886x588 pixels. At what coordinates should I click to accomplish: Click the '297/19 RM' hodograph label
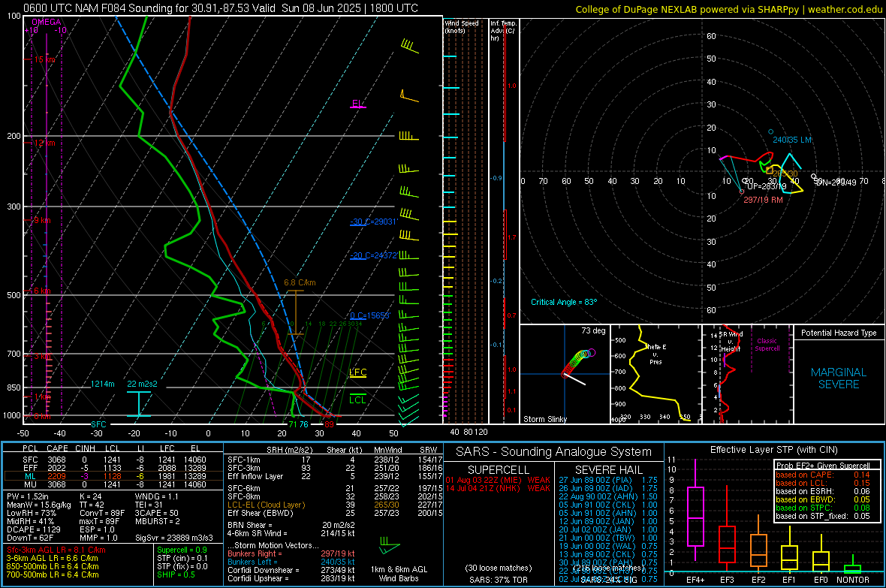764,200
